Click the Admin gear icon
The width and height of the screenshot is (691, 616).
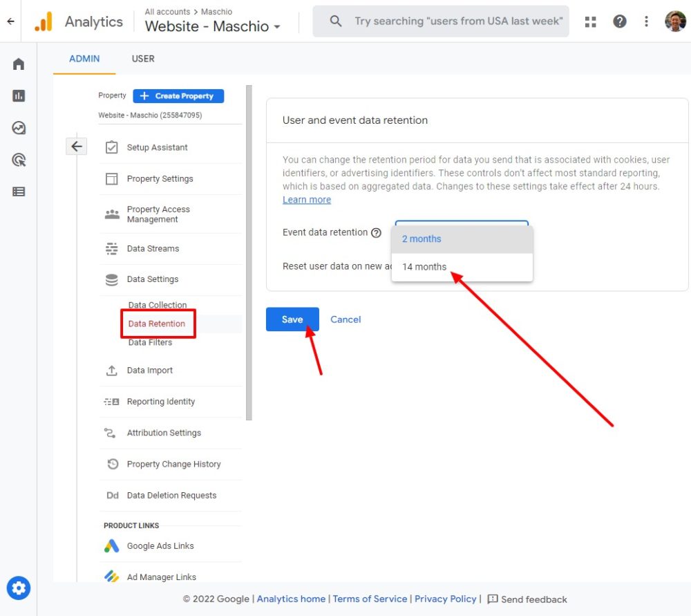point(19,588)
